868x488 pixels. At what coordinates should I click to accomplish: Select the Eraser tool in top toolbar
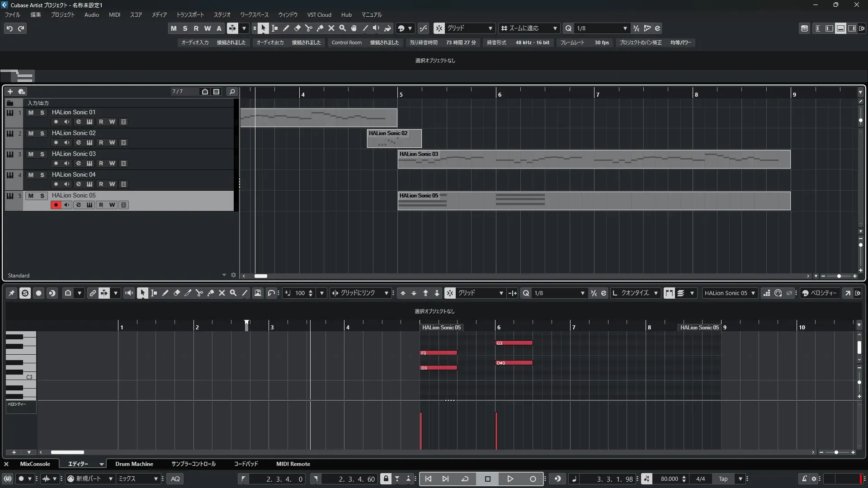coord(297,28)
